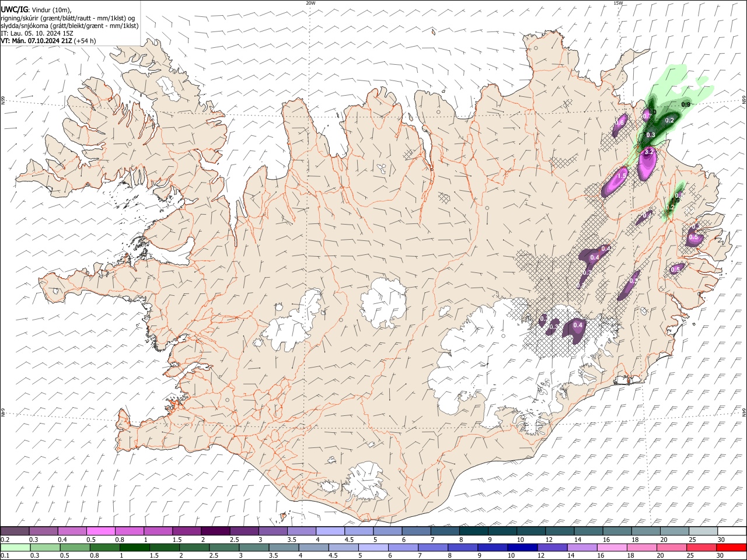Click the darkest green 1 rain-scale swatch
The height and width of the screenshot is (560, 747).
134,548
